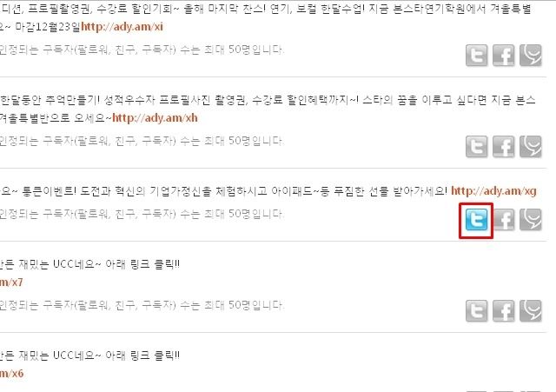Share the x7 UCC post on Facebook

tap(504, 311)
